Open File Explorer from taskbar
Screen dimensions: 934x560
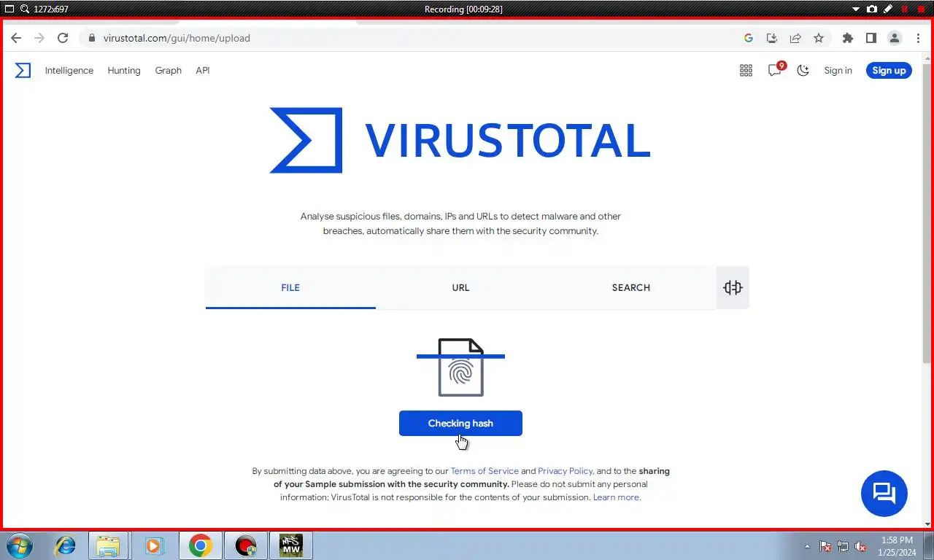pyautogui.click(x=108, y=545)
